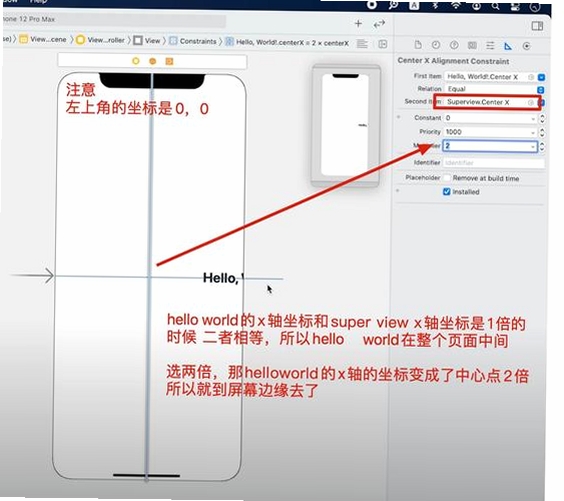
Task: Open the Wi-Fi menu bar icon
Action: (456, 5)
